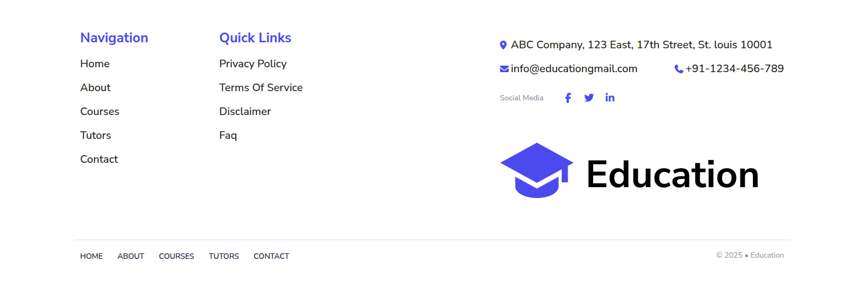Open the Home link under Navigation

pyautogui.click(x=95, y=64)
